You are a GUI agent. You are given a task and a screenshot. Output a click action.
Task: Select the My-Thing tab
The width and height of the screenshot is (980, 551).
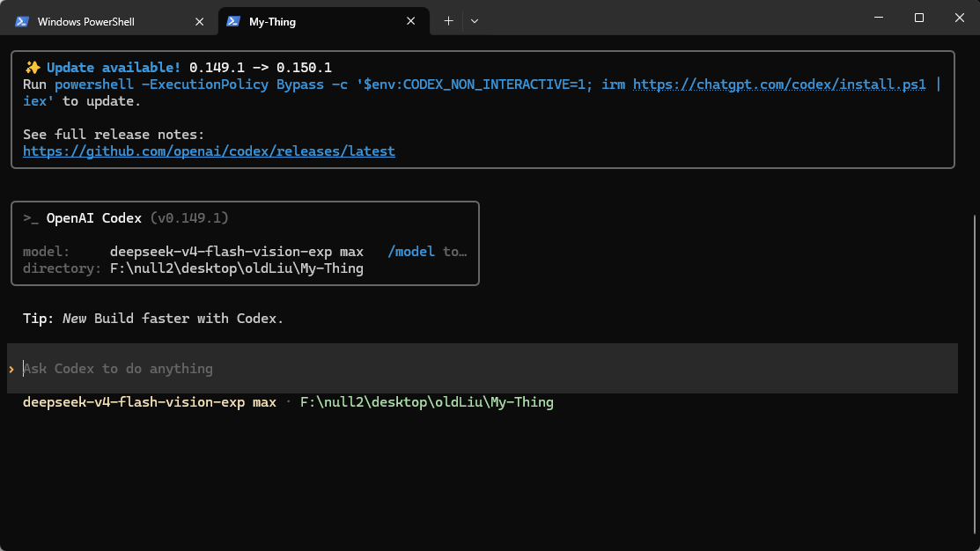324,21
